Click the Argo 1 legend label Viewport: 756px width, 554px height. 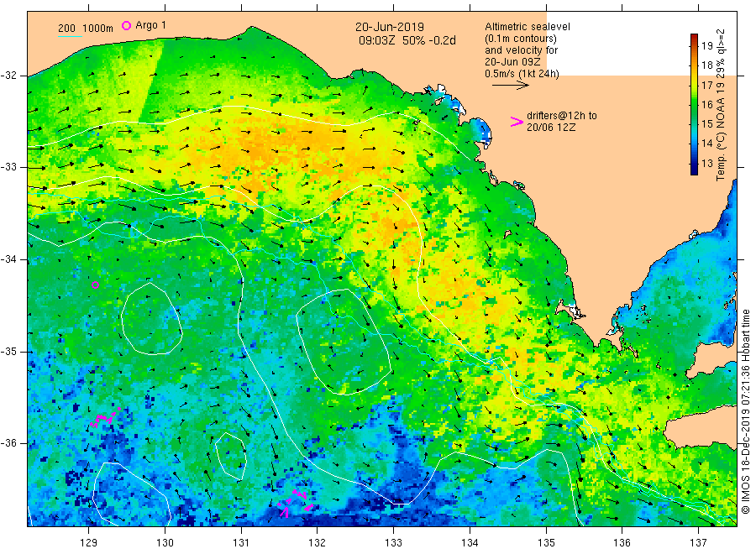pos(151,25)
